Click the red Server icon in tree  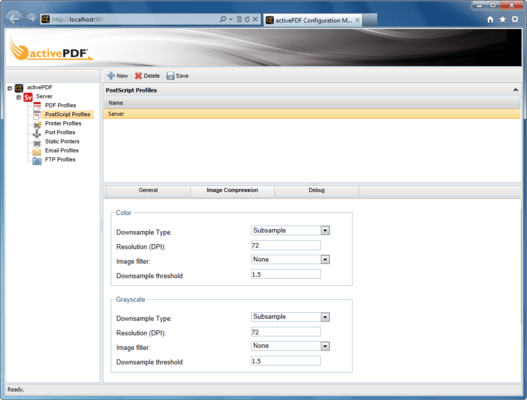pos(28,97)
